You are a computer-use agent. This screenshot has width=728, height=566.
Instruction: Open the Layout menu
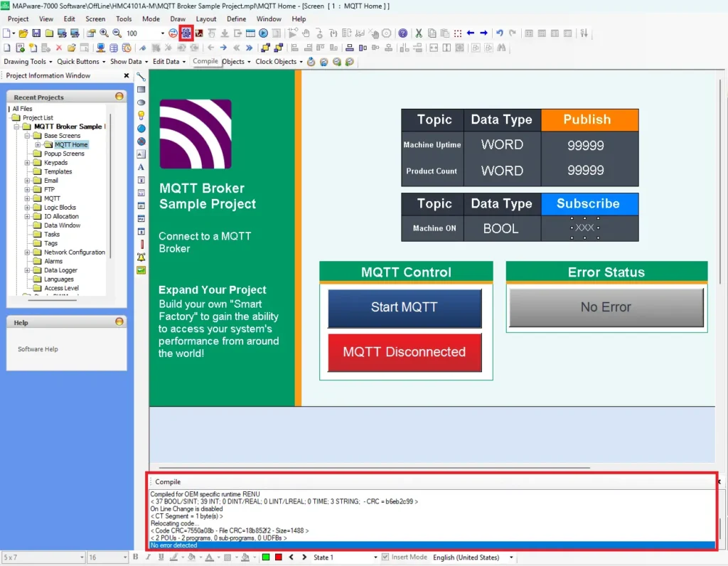click(206, 19)
